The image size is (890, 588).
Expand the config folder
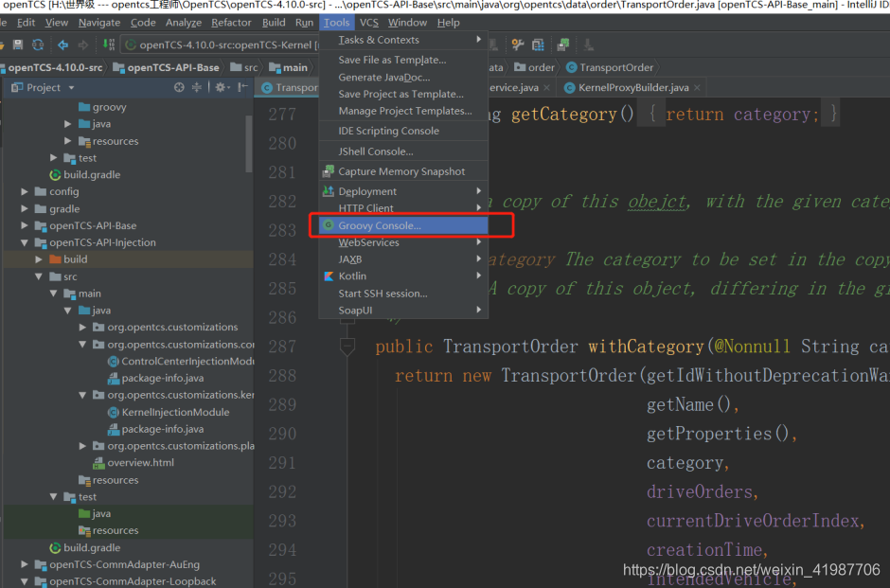(x=25, y=192)
